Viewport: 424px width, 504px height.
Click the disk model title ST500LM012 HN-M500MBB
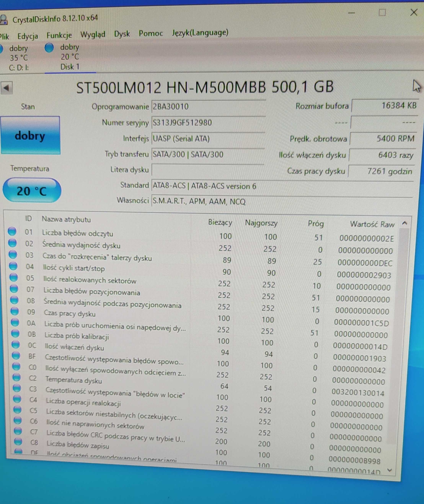coord(171,88)
